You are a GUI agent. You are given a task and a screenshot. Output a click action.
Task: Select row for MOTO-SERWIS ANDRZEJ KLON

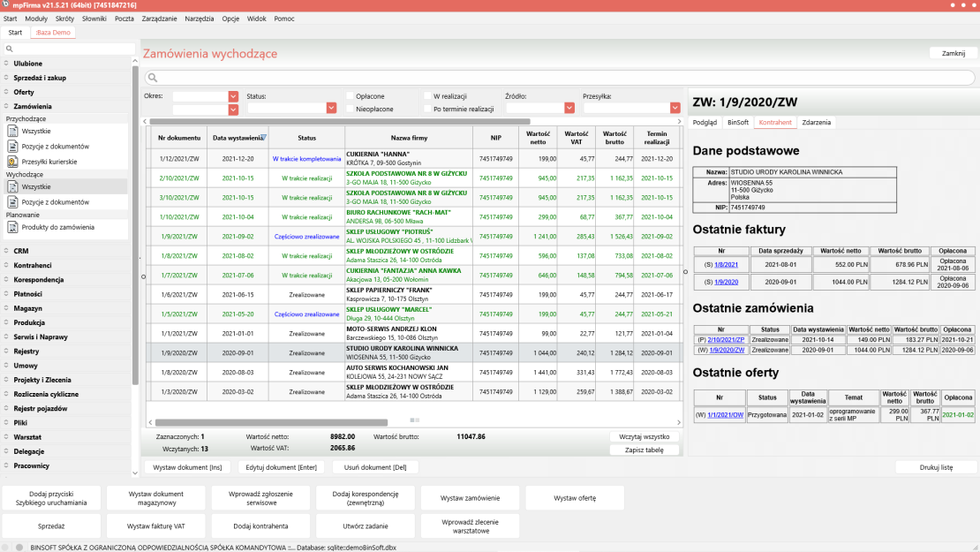pyautogui.click(x=414, y=333)
